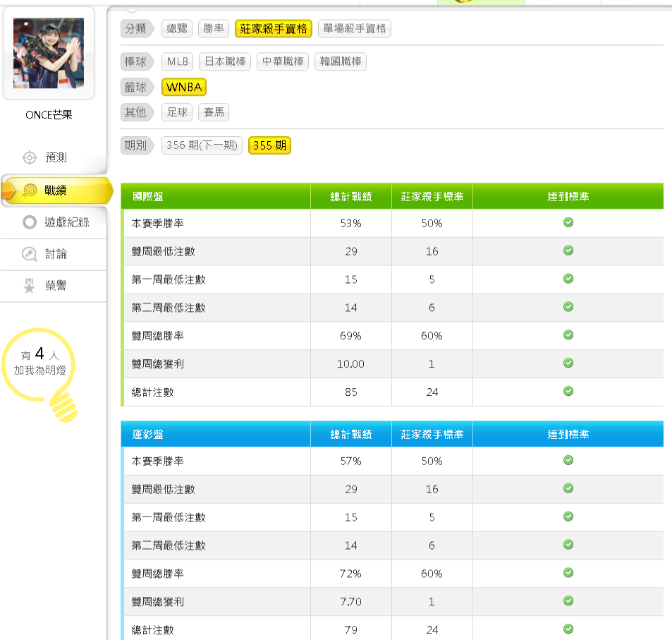Click 國際盤 雙周總勝率 value 69%
The width and height of the screenshot is (672, 640).
click(350, 336)
